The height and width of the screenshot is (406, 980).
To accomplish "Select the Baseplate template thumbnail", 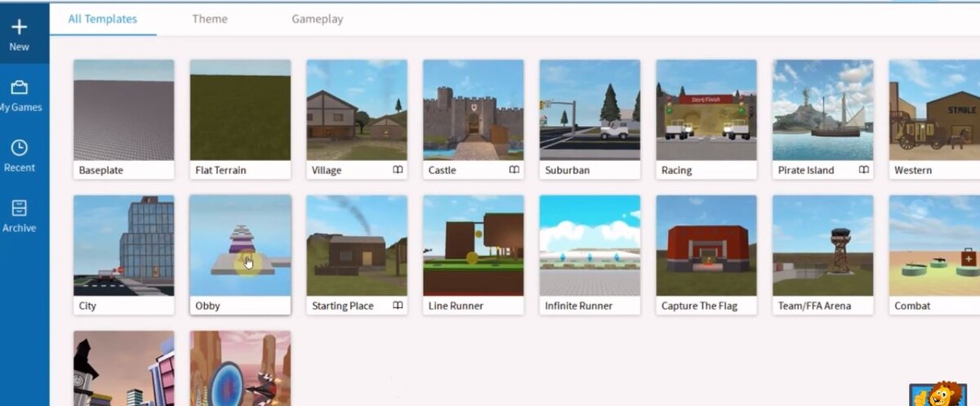I will (124, 109).
